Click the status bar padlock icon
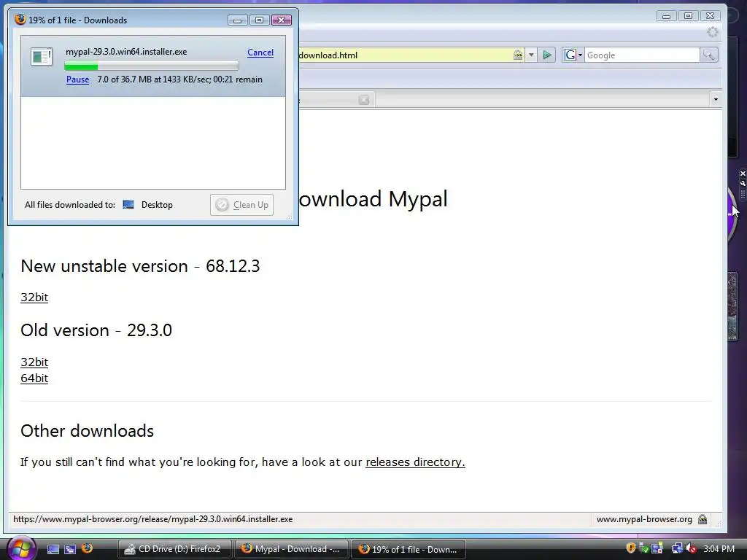Viewport: 747px width, 560px height. pos(703,519)
